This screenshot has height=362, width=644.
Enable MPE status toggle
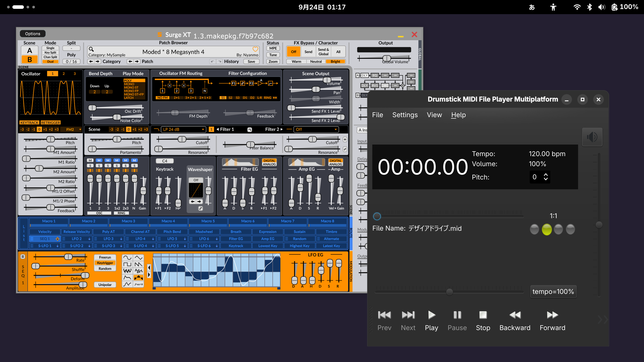pyautogui.click(x=273, y=48)
